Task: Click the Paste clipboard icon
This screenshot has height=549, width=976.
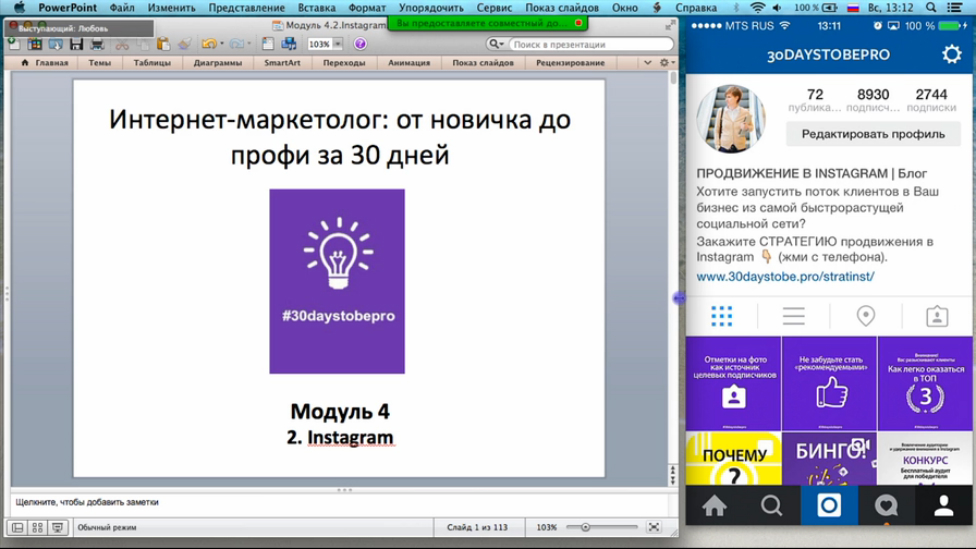Action: click(163, 44)
